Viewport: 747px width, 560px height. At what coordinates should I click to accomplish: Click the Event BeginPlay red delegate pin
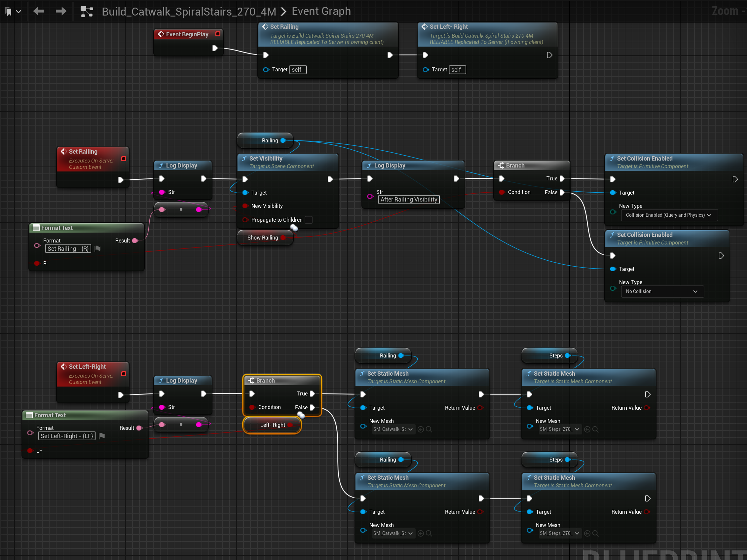218,34
